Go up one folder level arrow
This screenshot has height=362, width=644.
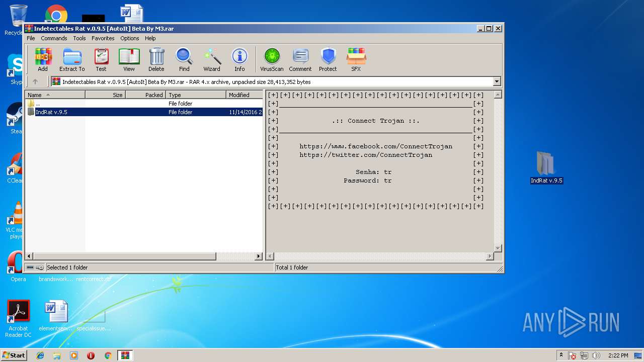pyautogui.click(x=35, y=81)
